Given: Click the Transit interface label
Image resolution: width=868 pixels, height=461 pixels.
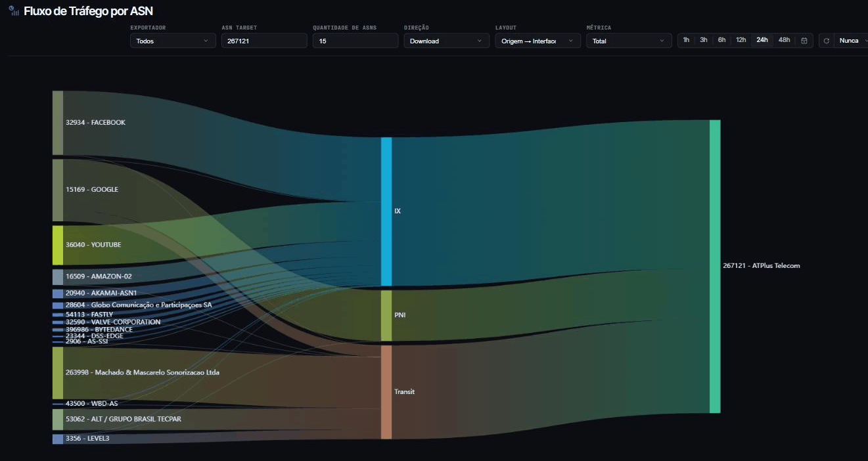Looking at the screenshot, I should click(x=405, y=392).
